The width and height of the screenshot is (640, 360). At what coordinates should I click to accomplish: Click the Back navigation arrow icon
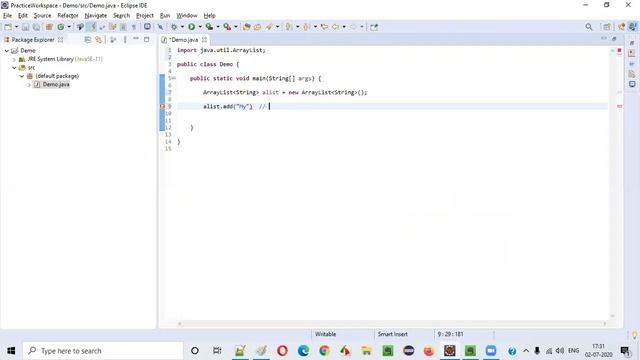click(x=336, y=27)
